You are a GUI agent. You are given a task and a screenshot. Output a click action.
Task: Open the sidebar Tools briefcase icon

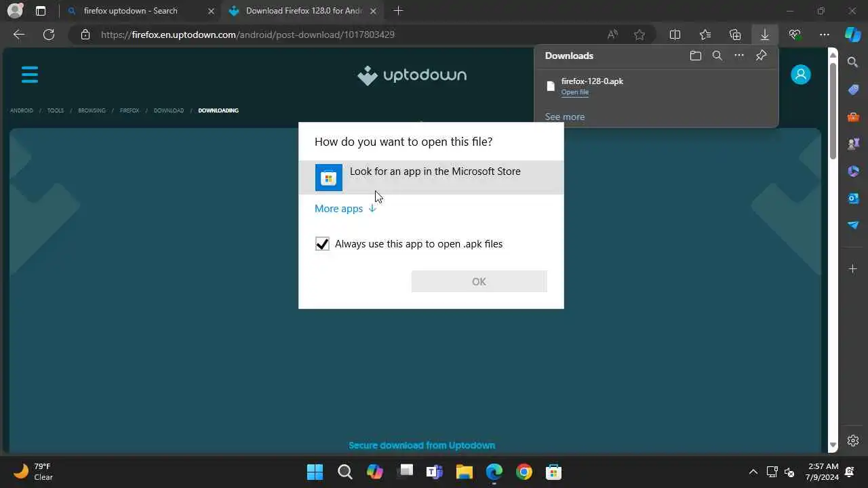[x=853, y=117]
